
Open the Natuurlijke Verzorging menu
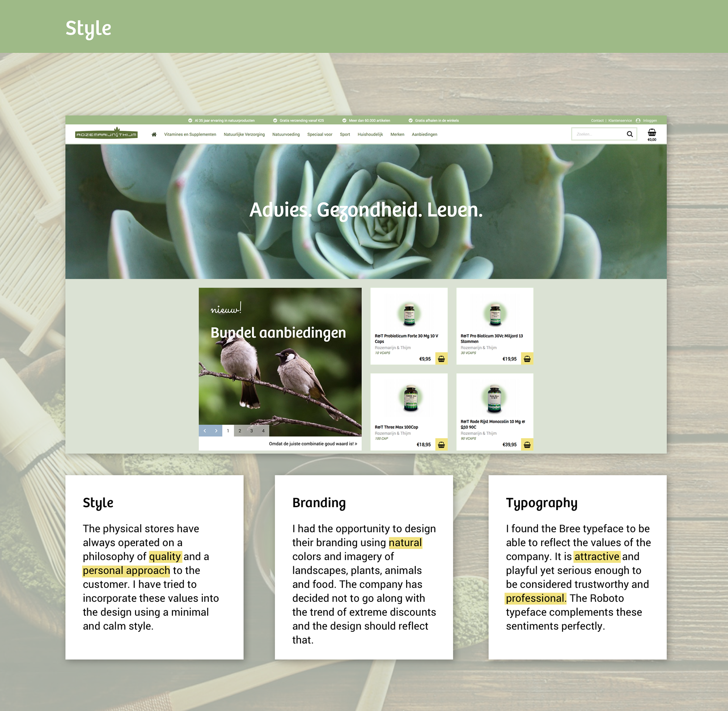pos(244,135)
